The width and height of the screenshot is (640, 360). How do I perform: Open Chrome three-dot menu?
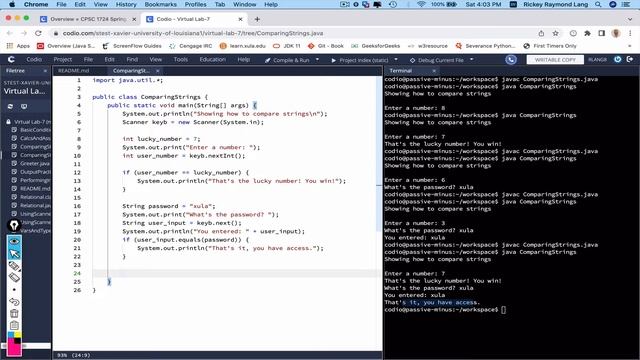coord(630,33)
